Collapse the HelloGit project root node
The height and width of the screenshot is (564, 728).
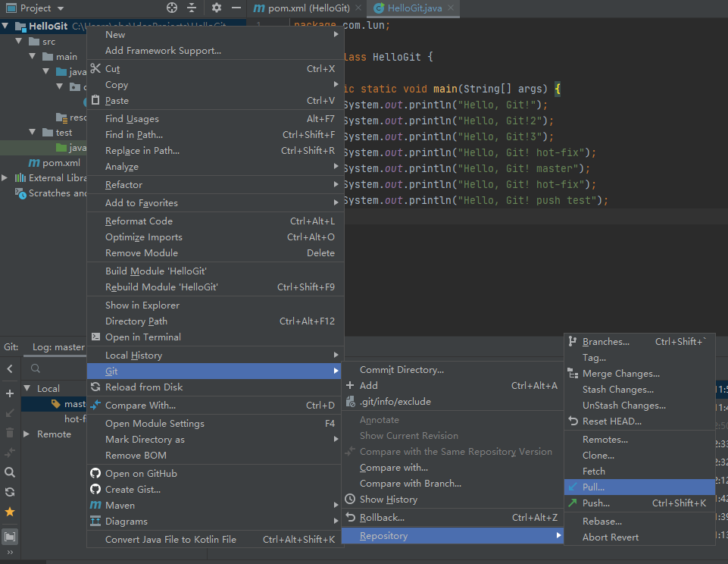(x=7, y=26)
